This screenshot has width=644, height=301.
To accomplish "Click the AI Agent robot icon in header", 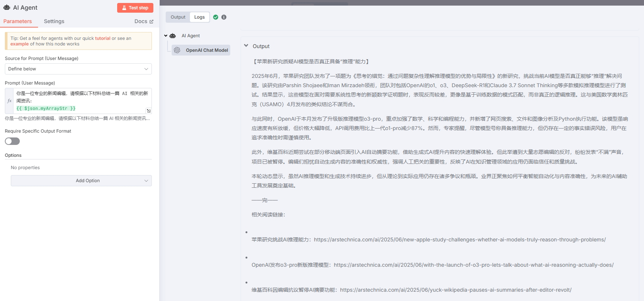I will 7,7.
